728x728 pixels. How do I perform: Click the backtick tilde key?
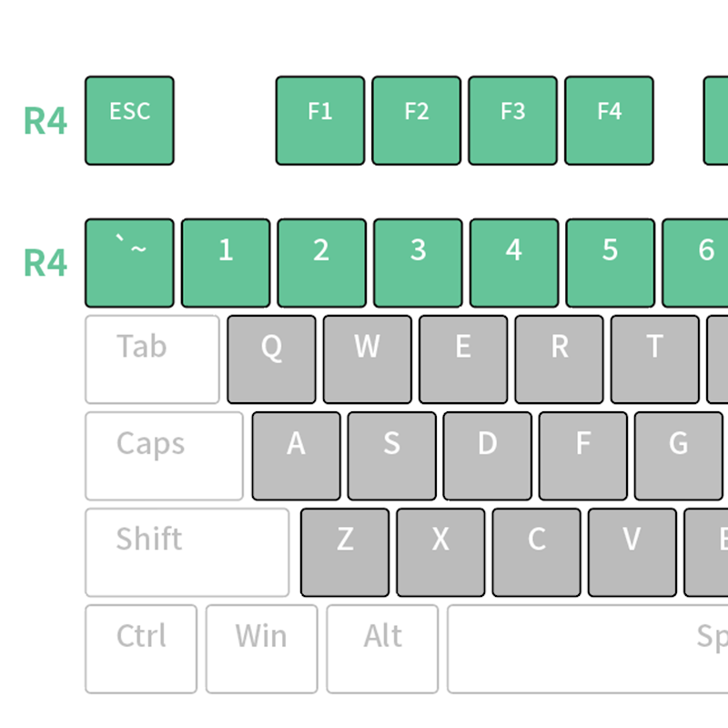click(x=129, y=262)
